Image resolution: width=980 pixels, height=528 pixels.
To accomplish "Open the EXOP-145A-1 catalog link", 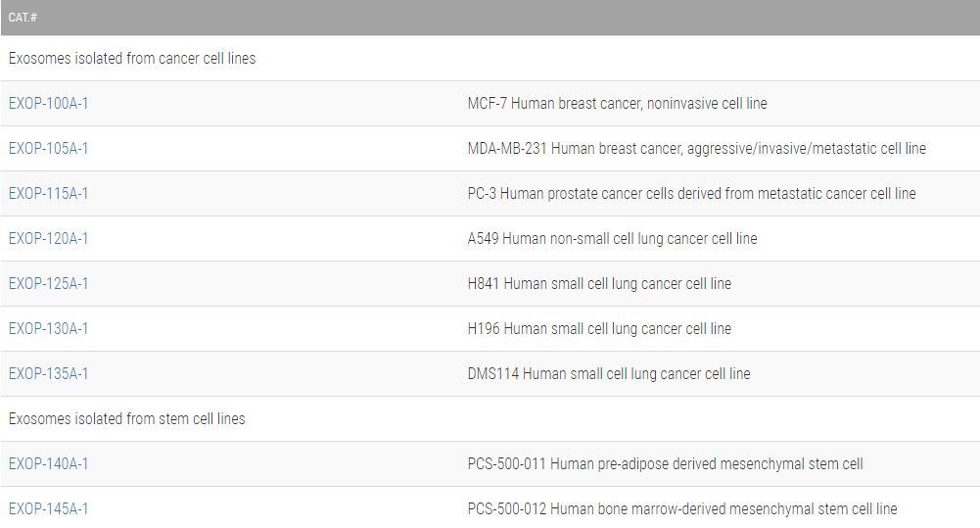I will pos(48,509).
